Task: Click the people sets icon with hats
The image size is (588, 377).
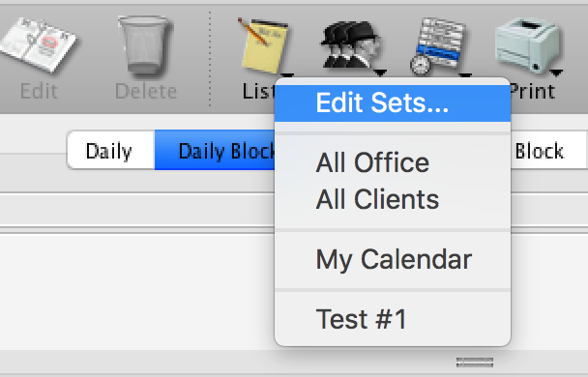Action: click(349, 45)
